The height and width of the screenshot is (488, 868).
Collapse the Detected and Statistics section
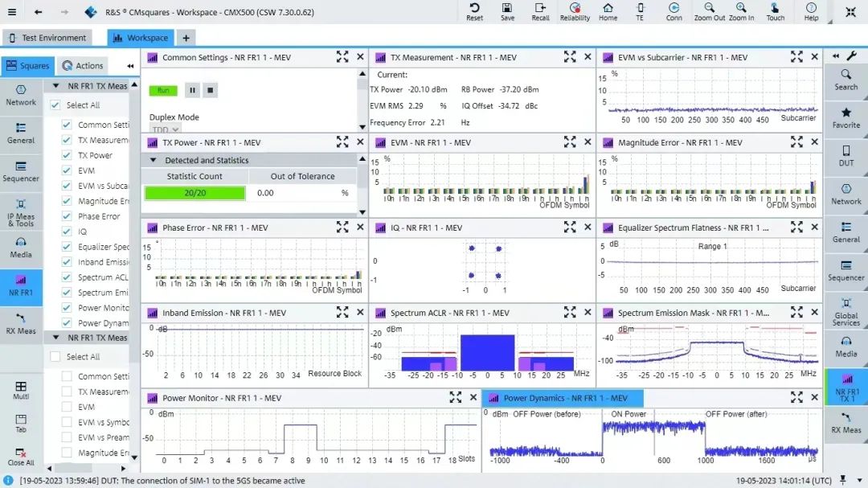(154, 160)
